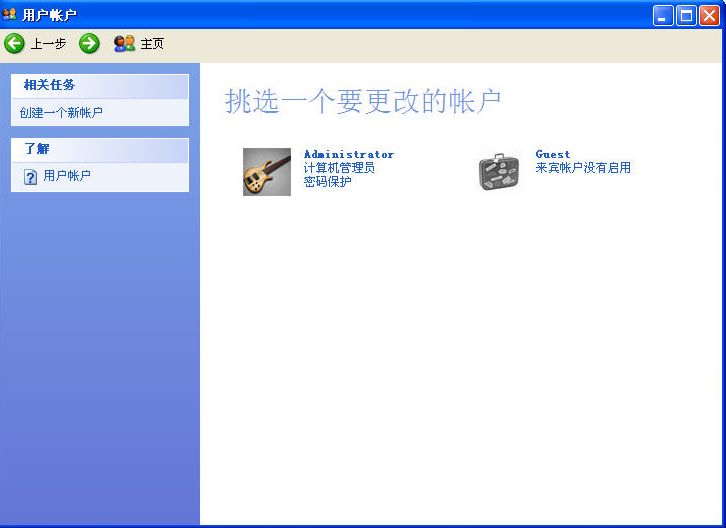
Task: Close the 用户帐户 window
Action: 709,16
